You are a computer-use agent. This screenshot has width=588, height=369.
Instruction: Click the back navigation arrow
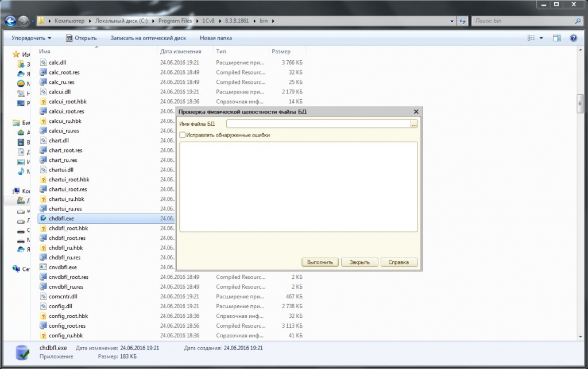(x=10, y=21)
